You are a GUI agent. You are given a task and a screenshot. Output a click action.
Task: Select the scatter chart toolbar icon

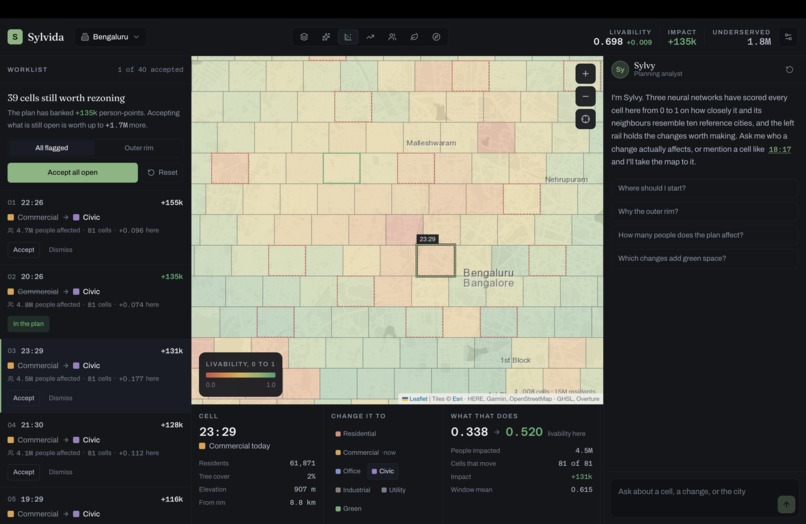(x=348, y=37)
